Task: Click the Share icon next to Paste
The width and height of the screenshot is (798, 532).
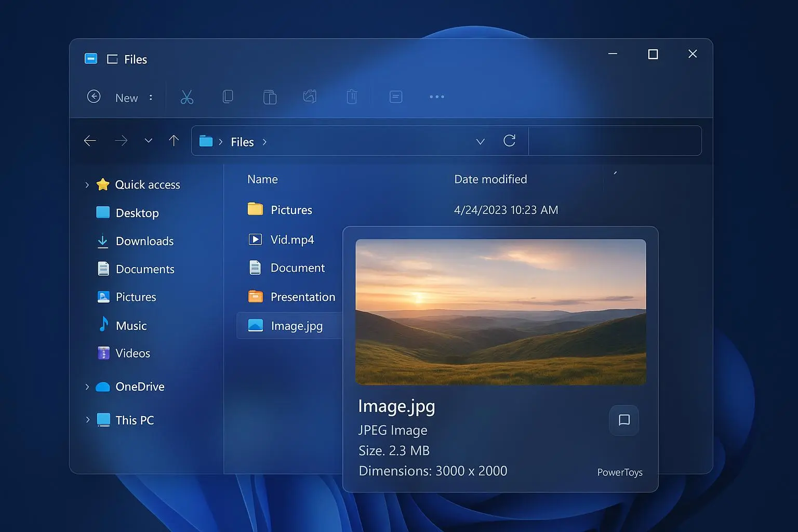Action: click(310, 96)
